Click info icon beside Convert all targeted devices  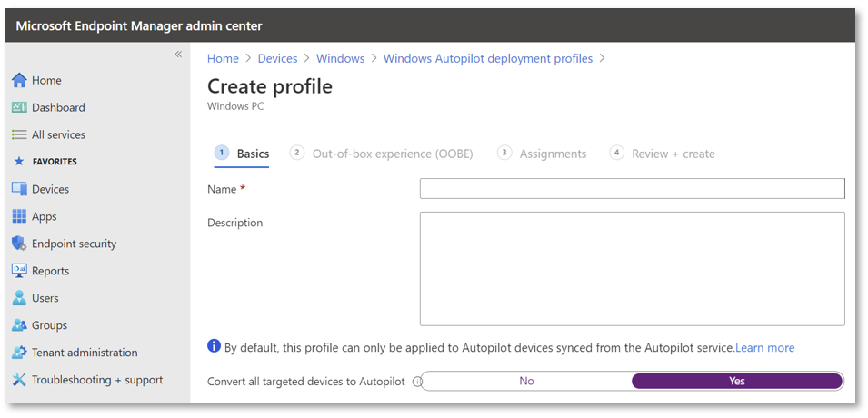[x=417, y=382]
